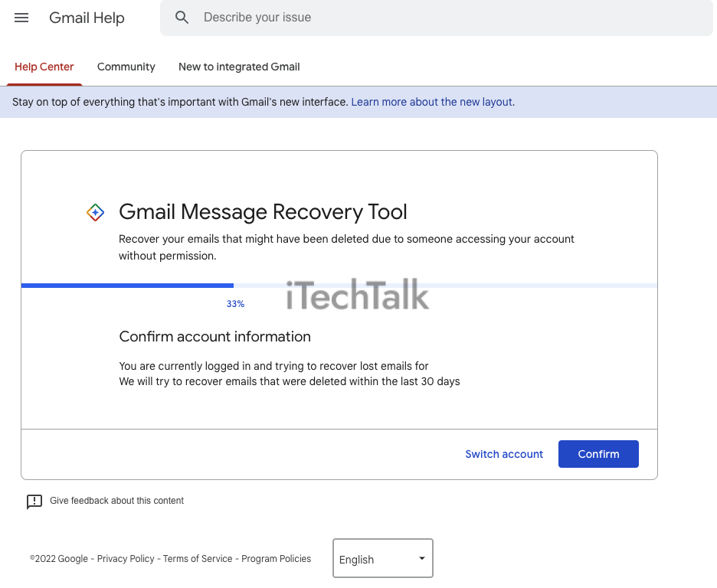Open Learn more about the new layout link
Image resolution: width=717 pixels, height=588 pixels.
[432, 102]
